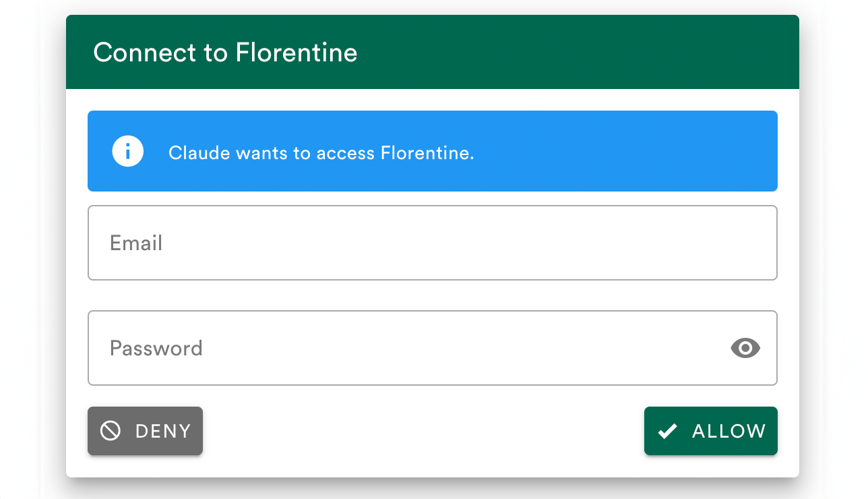
Task: Focus the Email input field
Action: point(432,243)
